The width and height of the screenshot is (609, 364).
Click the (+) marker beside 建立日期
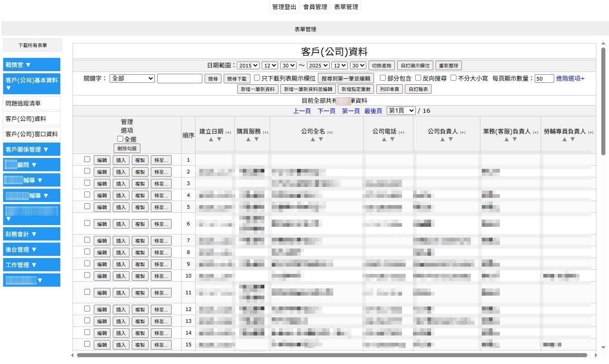pos(228,132)
